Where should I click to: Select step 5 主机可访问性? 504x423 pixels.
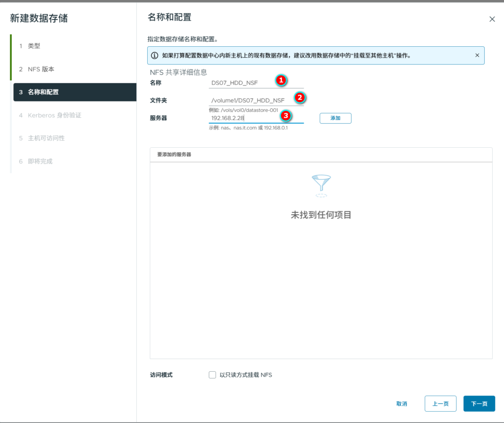click(x=46, y=138)
